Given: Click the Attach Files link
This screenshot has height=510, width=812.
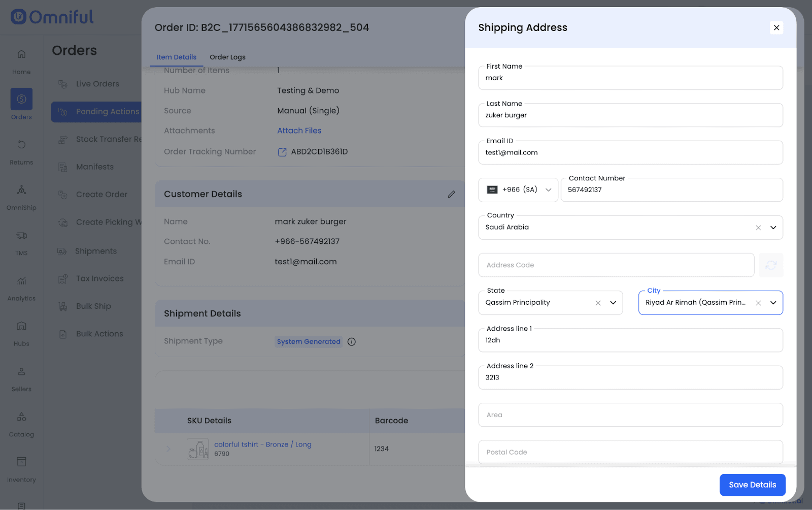Looking at the screenshot, I should (299, 131).
